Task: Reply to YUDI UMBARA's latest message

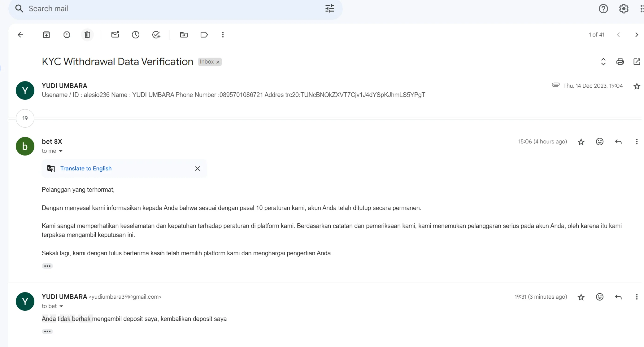Action: [618, 296]
